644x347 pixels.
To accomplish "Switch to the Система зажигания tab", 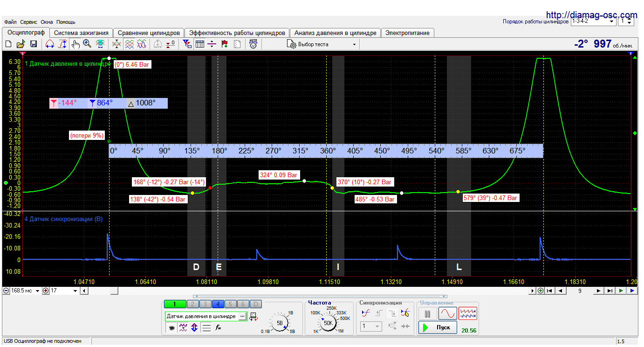I will [x=81, y=33].
